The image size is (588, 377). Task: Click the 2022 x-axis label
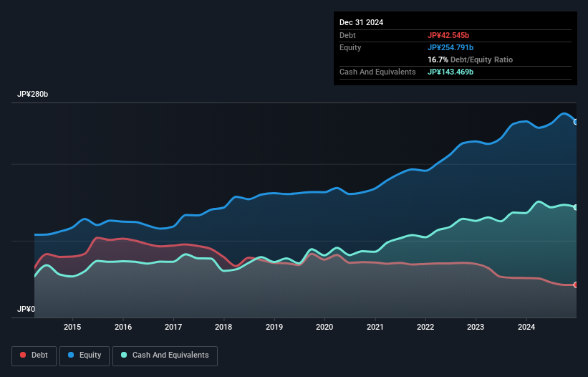[425, 327]
